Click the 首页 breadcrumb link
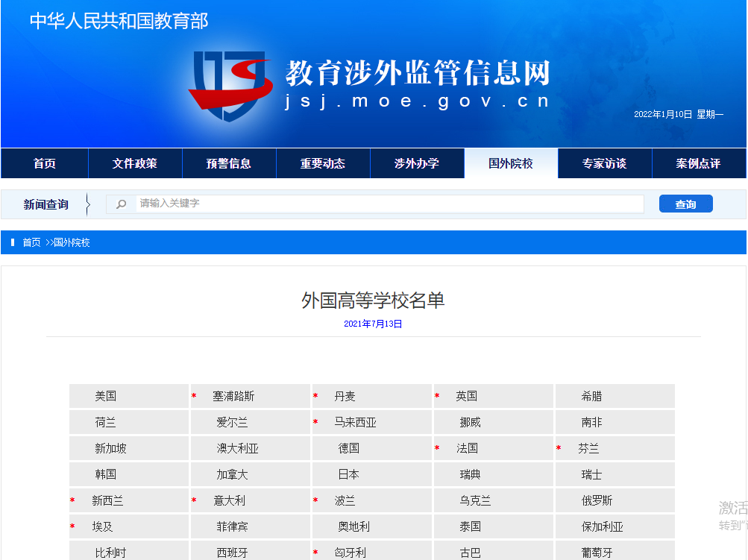 (x=31, y=242)
